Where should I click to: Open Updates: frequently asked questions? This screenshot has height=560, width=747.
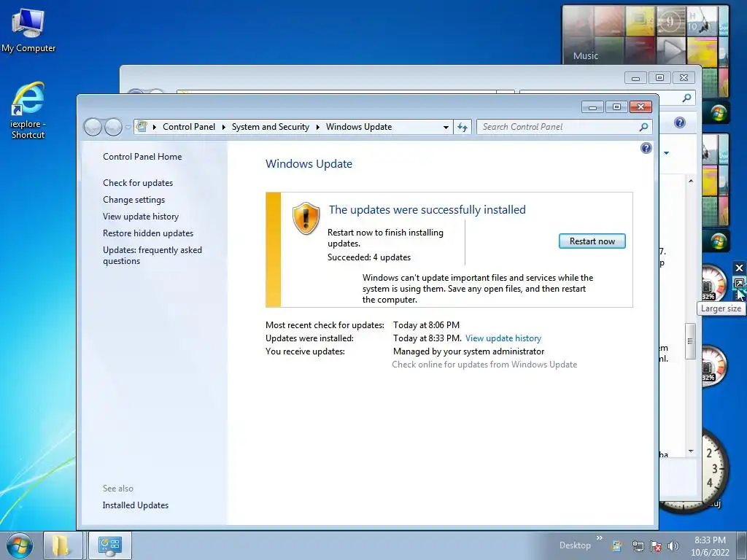[x=152, y=255]
